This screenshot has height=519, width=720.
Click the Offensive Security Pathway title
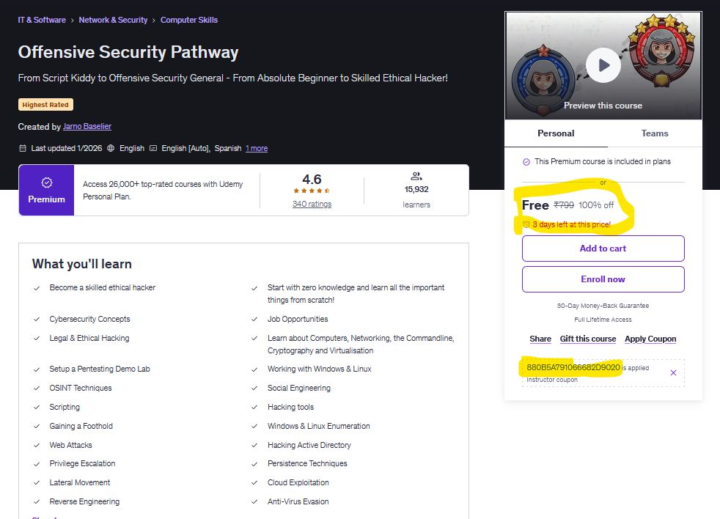click(x=128, y=52)
